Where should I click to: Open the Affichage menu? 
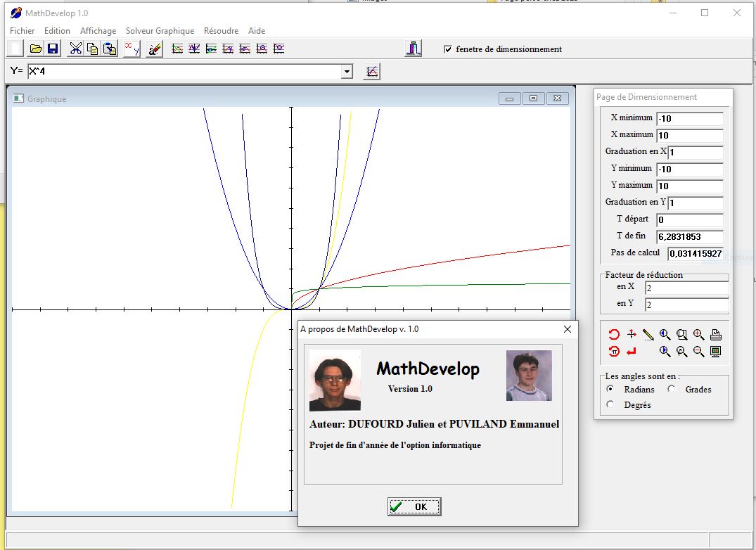tap(98, 31)
